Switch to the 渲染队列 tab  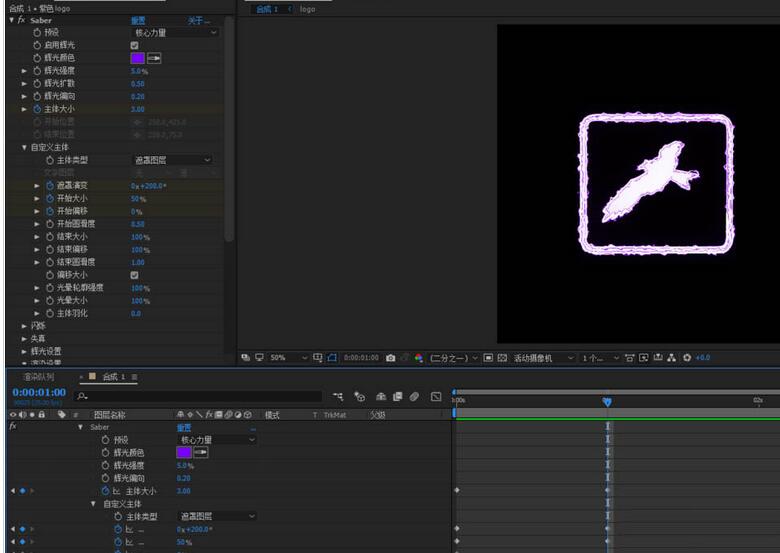pyautogui.click(x=39, y=377)
